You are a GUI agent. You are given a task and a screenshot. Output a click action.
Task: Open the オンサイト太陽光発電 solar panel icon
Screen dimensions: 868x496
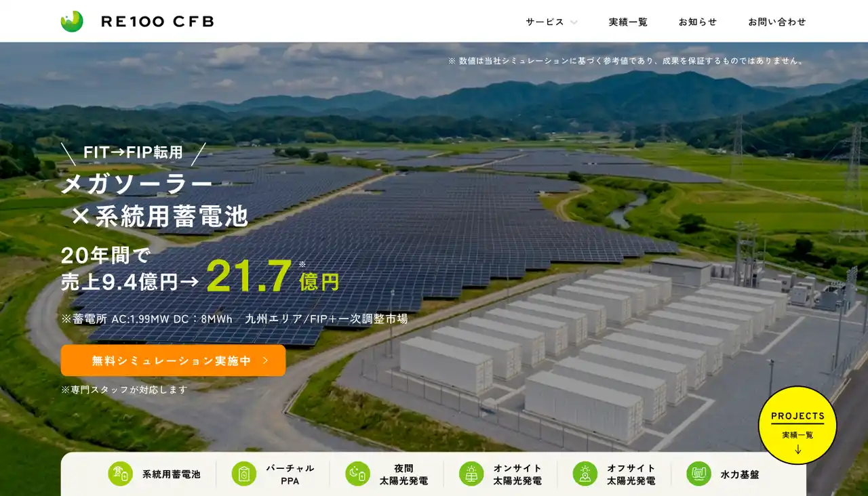471,474
